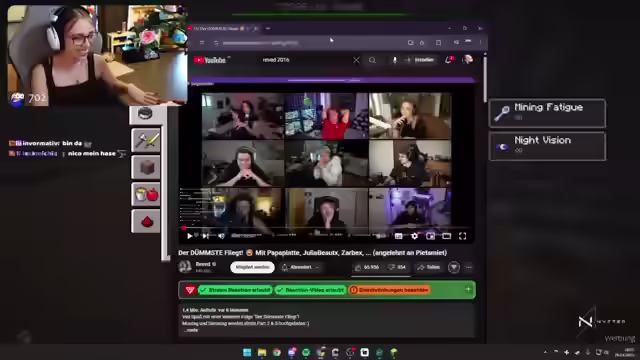Open the YouTube home logo
The image size is (640, 360).
pos(210,60)
